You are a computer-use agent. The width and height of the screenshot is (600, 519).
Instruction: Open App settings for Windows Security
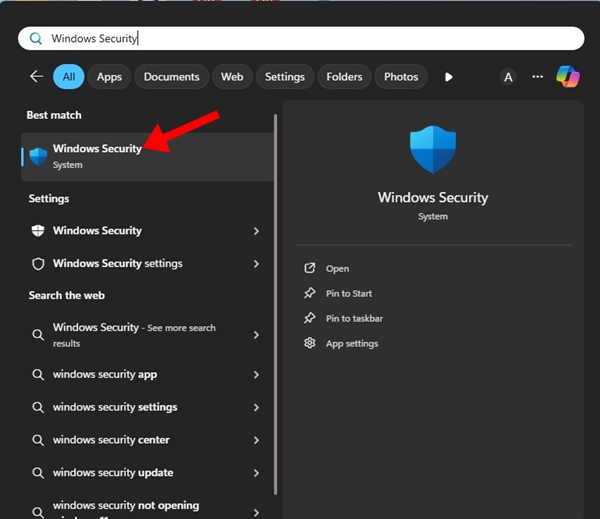click(352, 344)
